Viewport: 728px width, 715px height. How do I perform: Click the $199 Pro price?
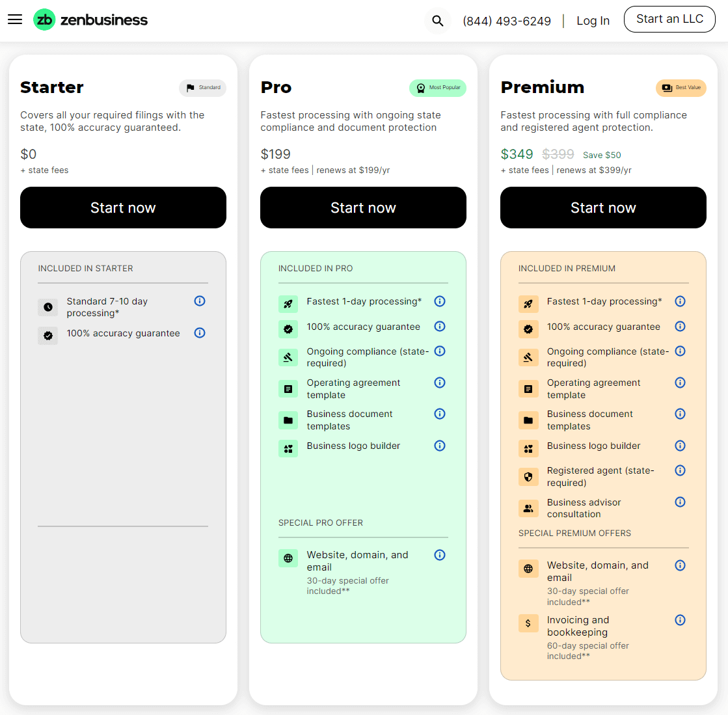[x=275, y=154]
